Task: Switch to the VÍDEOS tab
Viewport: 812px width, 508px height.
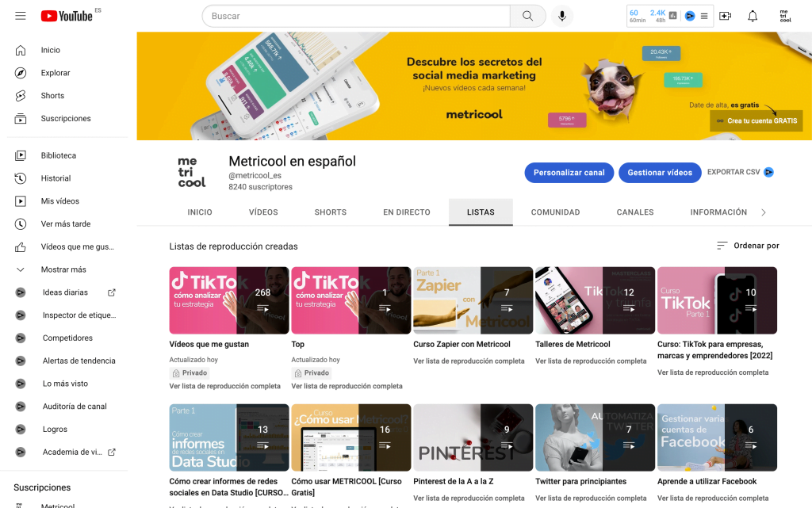Action: tap(263, 212)
